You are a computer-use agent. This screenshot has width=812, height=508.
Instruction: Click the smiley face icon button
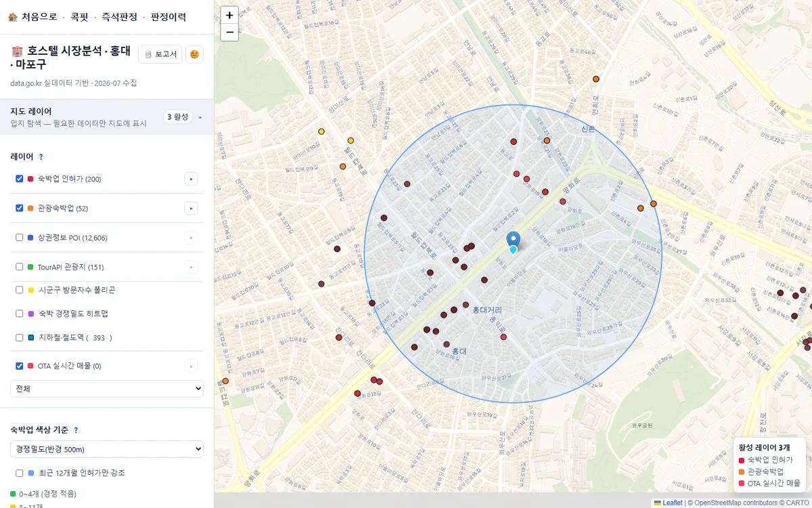pyautogui.click(x=194, y=54)
